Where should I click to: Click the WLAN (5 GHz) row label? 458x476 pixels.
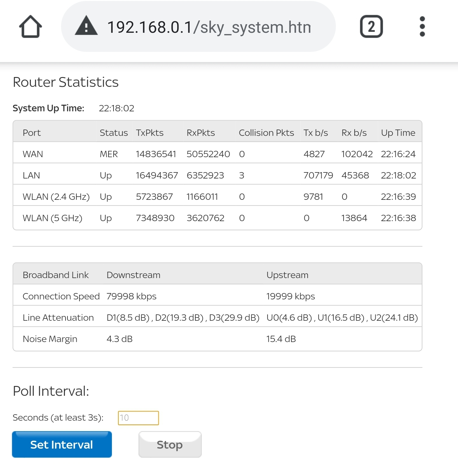tap(52, 218)
